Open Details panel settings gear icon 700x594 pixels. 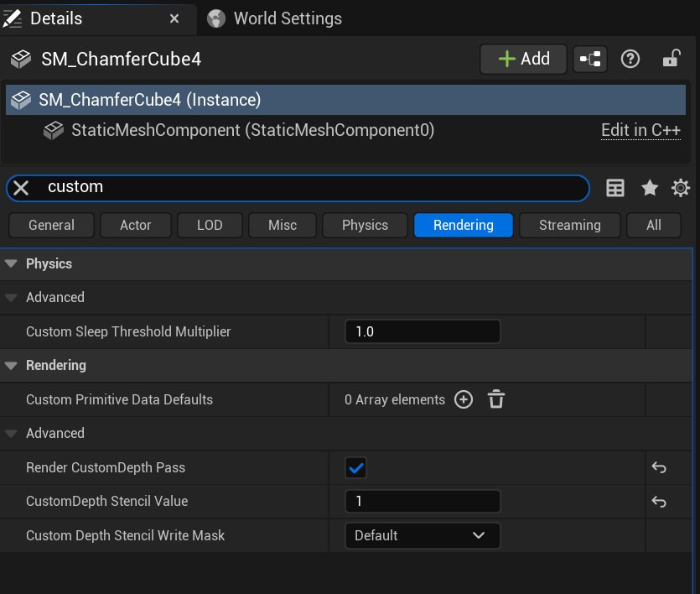tap(681, 188)
